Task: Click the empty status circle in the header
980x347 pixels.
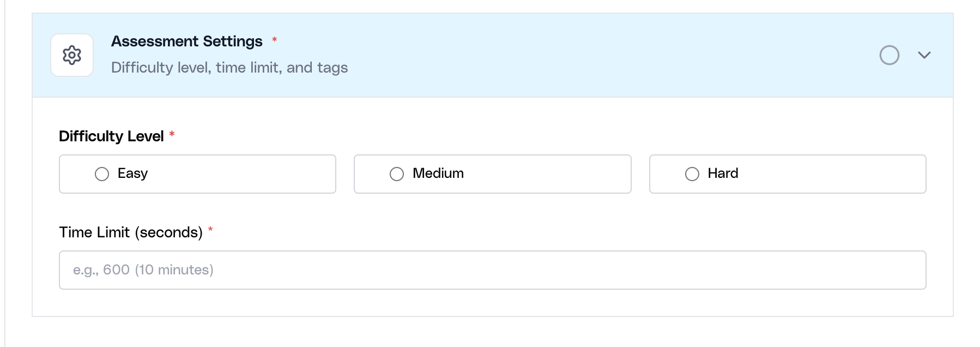Action: pyautogui.click(x=889, y=55)
